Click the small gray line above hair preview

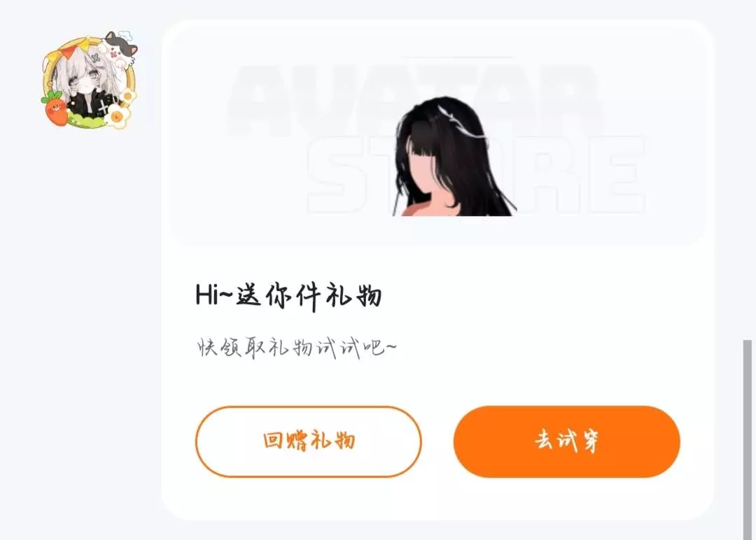(461, 57)
